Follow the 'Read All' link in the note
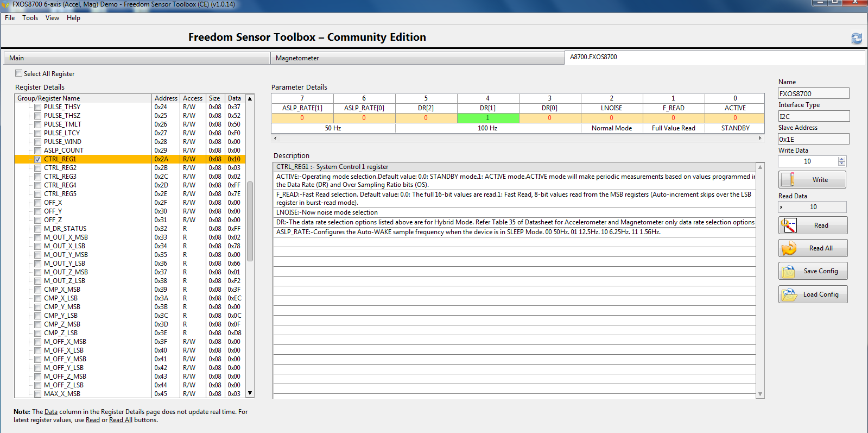 tap(121, 420)
